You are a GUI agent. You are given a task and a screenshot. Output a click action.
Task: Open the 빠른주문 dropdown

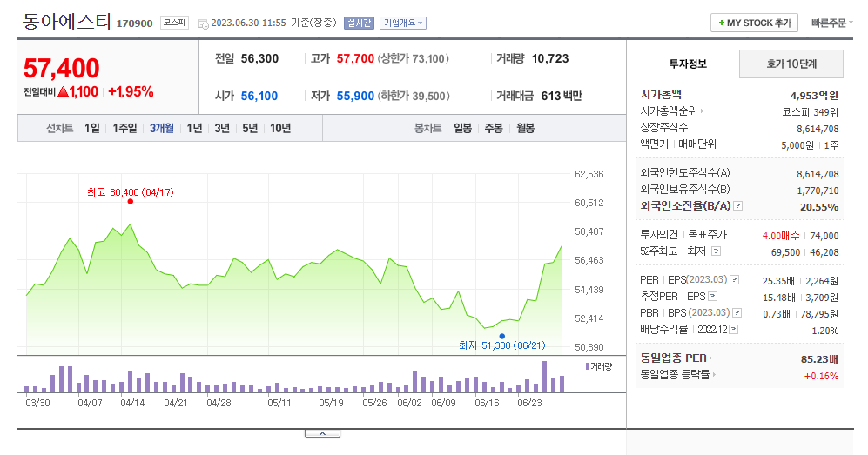tap(832, 23)
